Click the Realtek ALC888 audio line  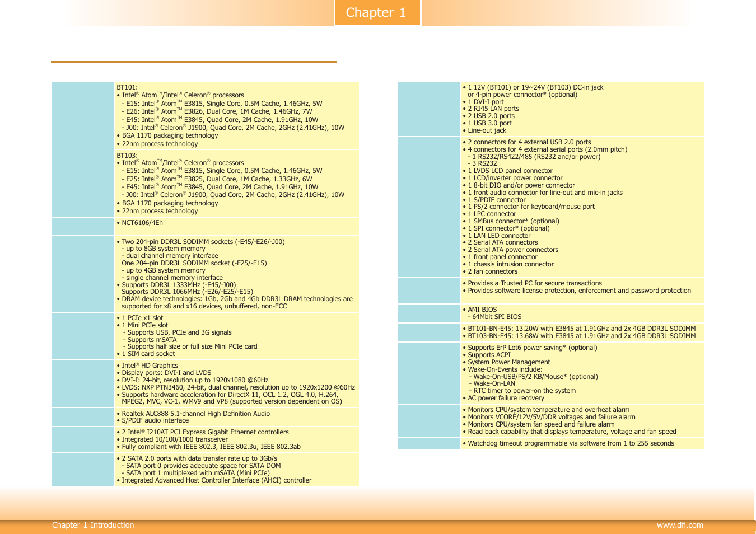[x=193, y=414]
